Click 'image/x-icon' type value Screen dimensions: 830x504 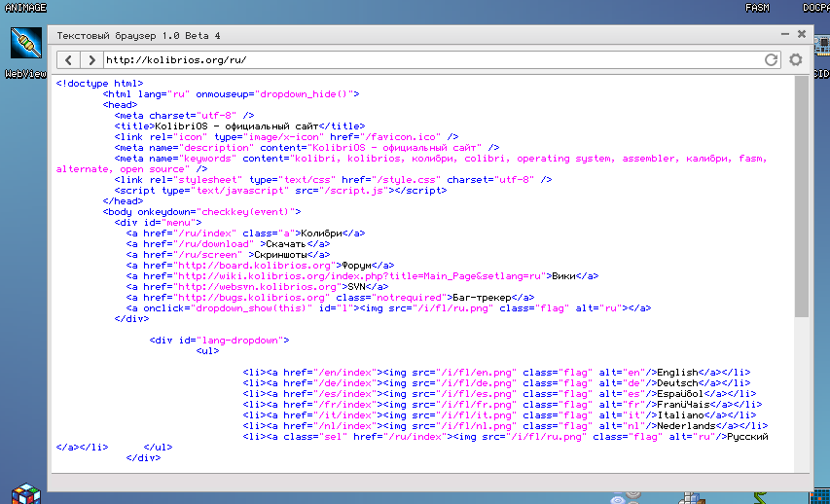[x=284, y=137]
